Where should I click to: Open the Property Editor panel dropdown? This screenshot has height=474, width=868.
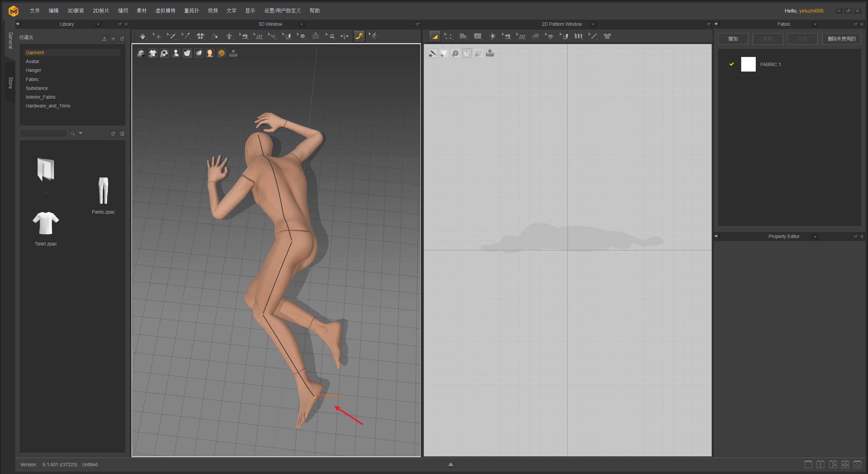[815, 237]
